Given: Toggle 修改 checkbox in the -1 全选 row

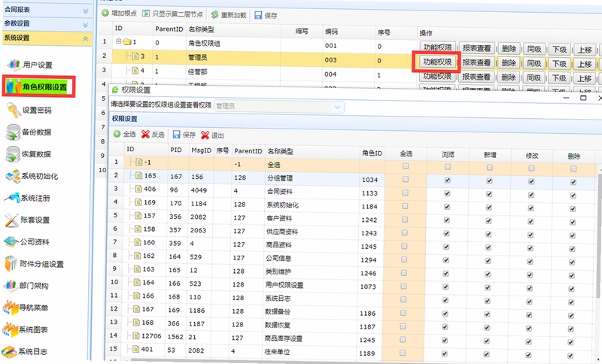Looking at the screenshot, I should 531,168.
